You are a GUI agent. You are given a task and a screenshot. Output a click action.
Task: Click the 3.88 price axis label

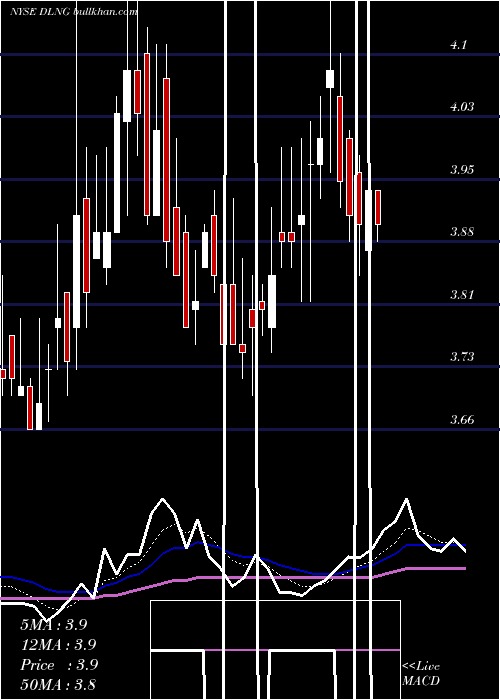(462, 232)
